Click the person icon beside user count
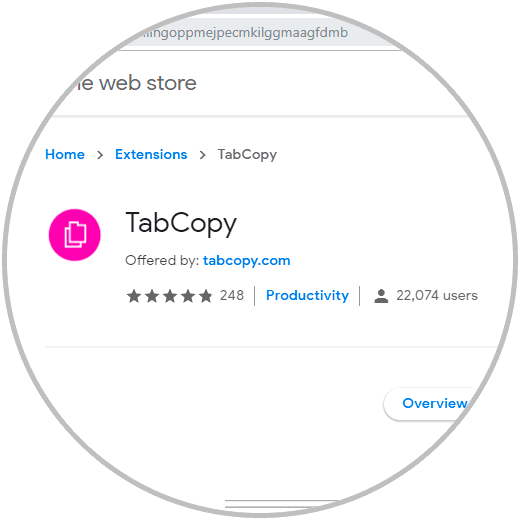Screen dimensions: 520x520 [x=381, y=296]
